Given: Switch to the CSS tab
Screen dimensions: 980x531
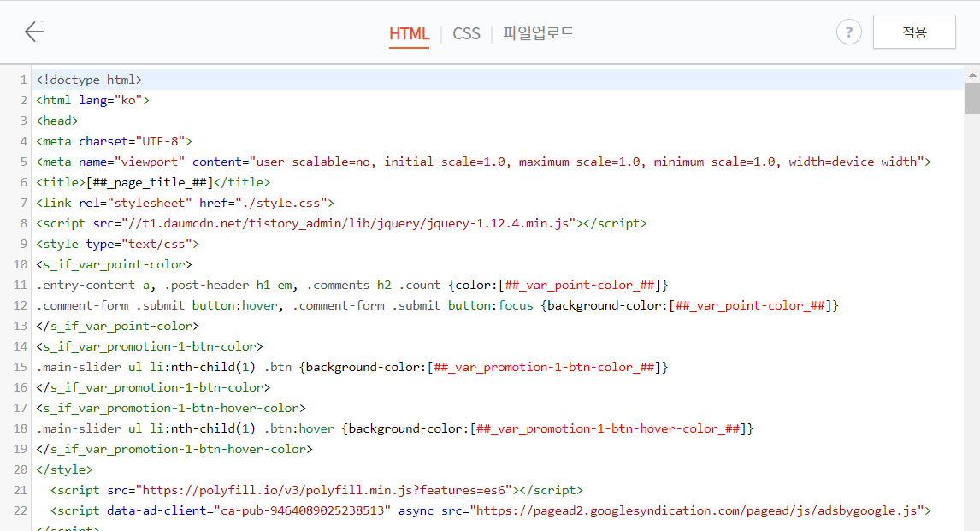Looking at the screenshot, I should (x=466, y=33).
